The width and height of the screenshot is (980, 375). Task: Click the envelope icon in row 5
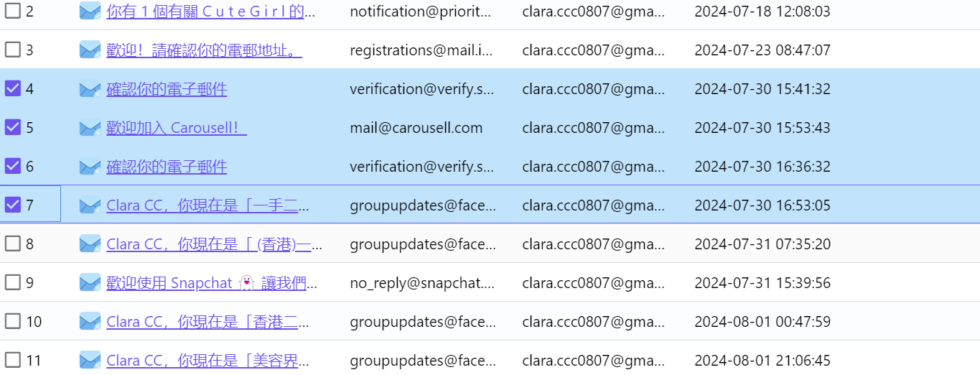(90, 127)
